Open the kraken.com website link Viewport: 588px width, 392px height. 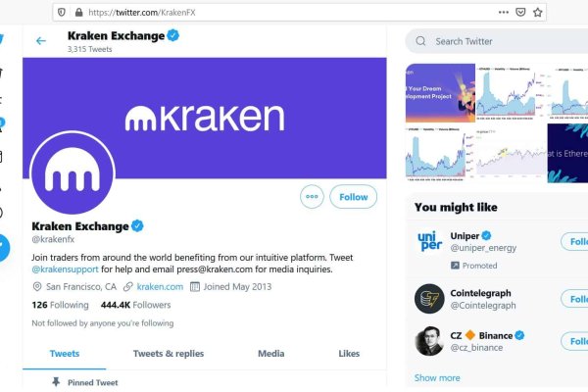[160, 287]
